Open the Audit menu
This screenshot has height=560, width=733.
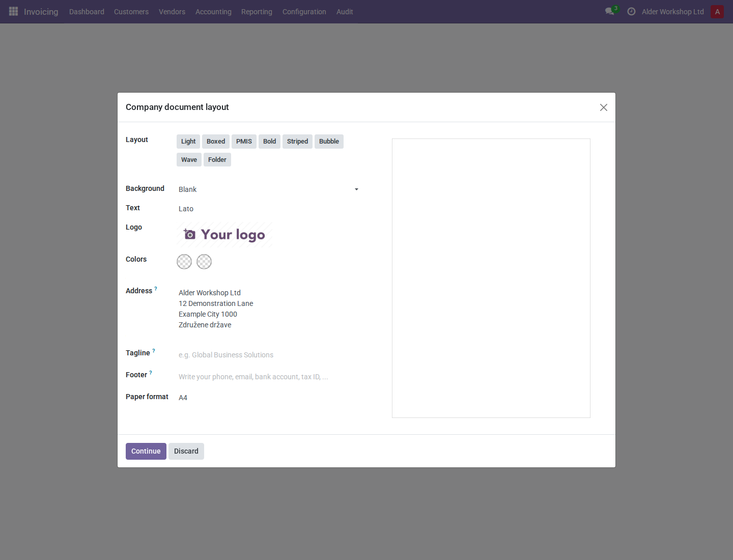click(x=345, y=12)
